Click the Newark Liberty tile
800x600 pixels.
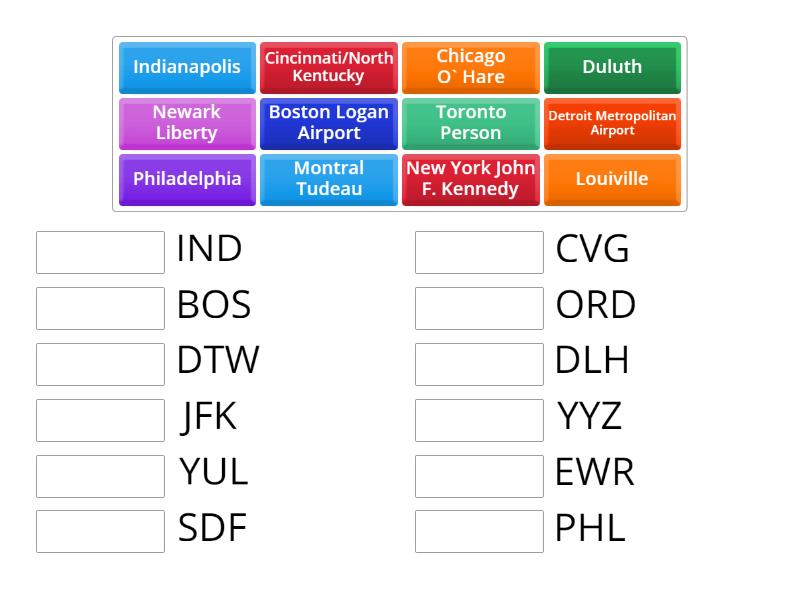(186, 124)
